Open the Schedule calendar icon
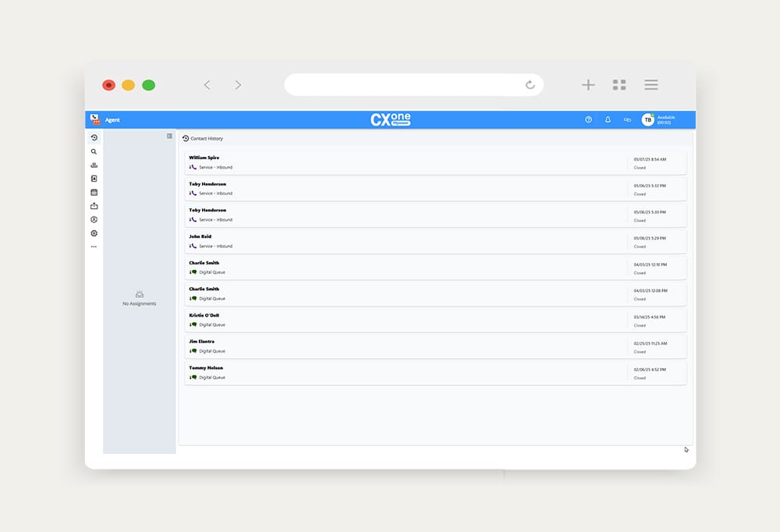This screenshot has height=532, width=780. tap(94, 192)
